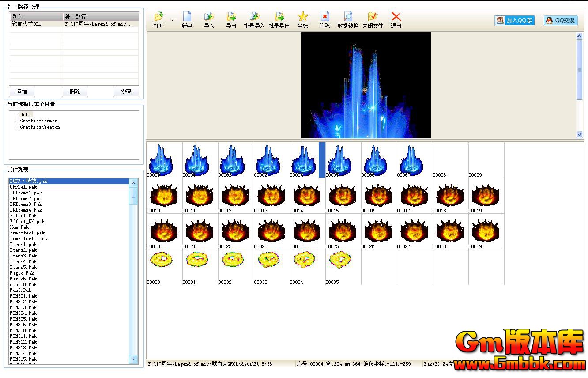
Task: Select fire thumbnail 00019
Action: pos(486,196)
